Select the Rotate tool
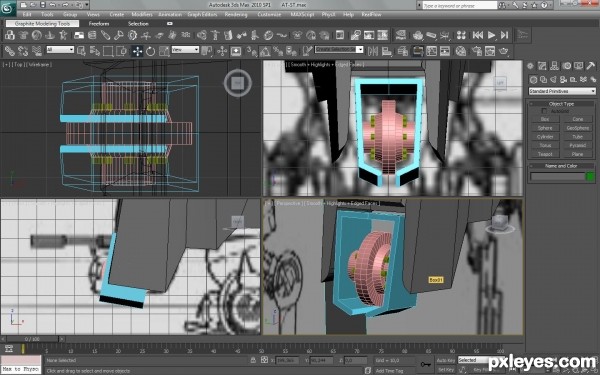Image resolution: width=600 pixels, height=375 pixels. tap(151, 51)
